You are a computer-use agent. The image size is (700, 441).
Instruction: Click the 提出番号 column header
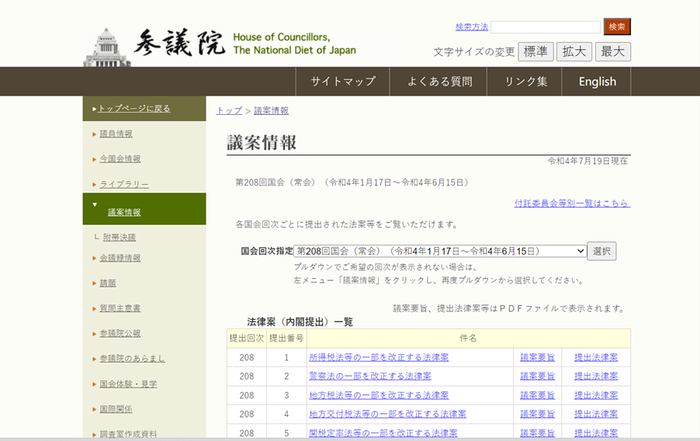coord(287,338)
